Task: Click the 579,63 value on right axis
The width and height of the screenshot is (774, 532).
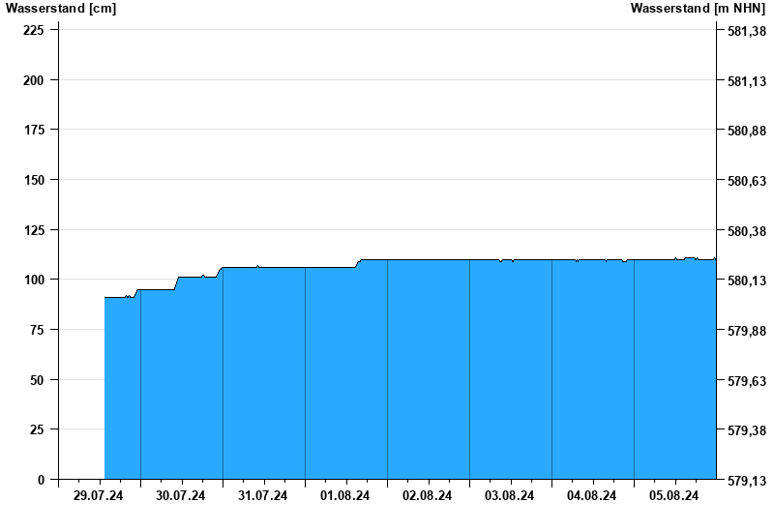Action: pyautogui.click(x=747, y=381)
